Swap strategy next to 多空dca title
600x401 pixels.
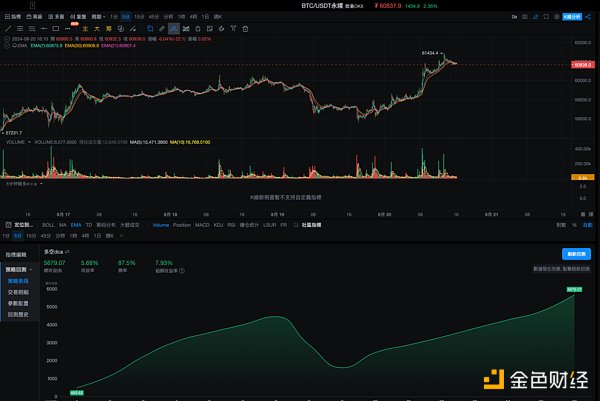[x=67, y=252]
